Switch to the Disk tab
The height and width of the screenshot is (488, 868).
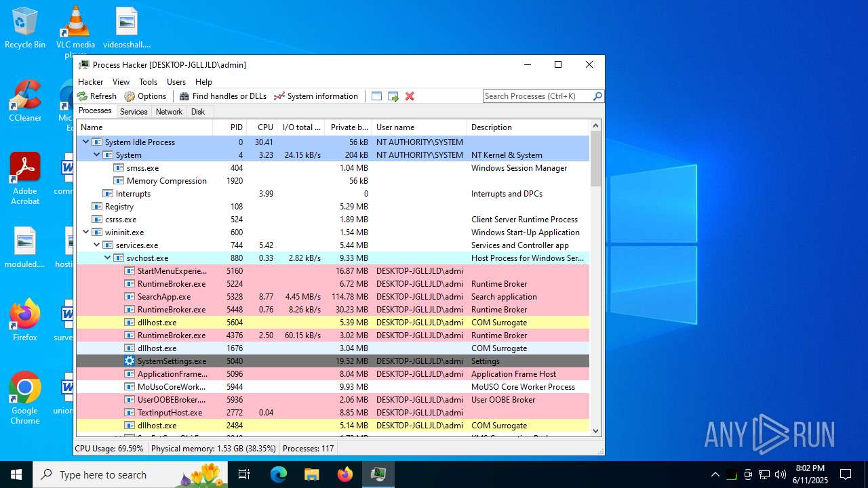198,112
